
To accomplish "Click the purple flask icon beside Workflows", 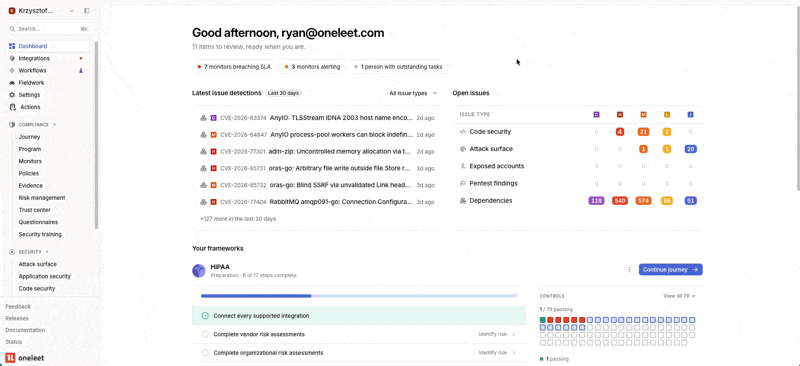I will point(81,70).
